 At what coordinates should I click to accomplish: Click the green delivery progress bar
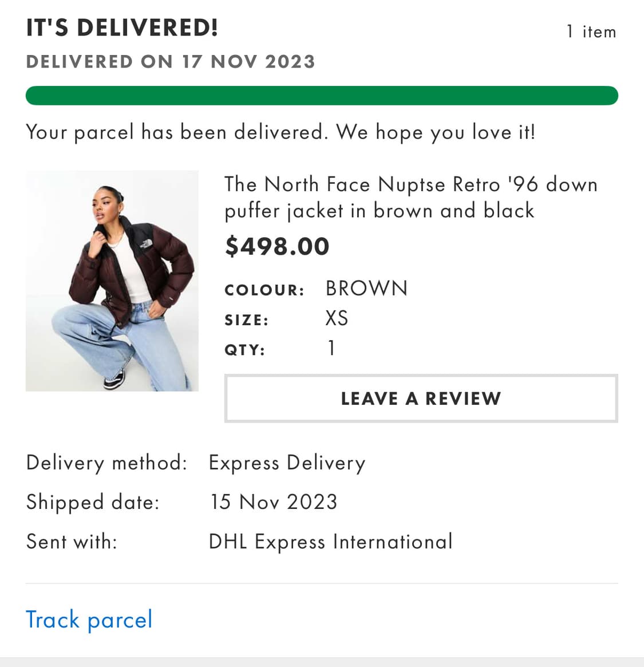point(322,96)
